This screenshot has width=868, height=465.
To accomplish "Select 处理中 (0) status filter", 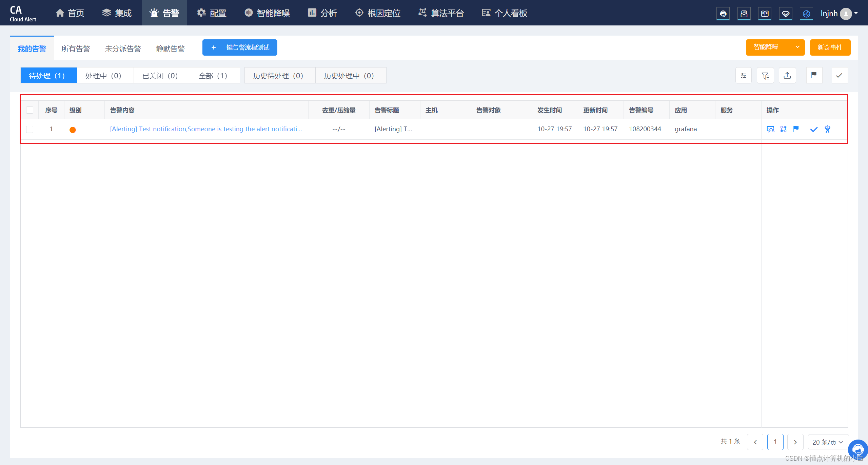I will pyautogui.click(x=105, y=75).
